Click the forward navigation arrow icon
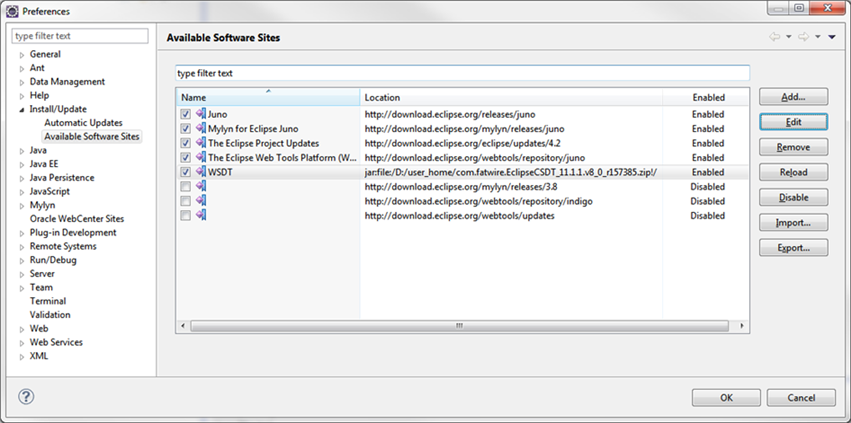Screen dimensions: 851x423 [x=803, y=37]
